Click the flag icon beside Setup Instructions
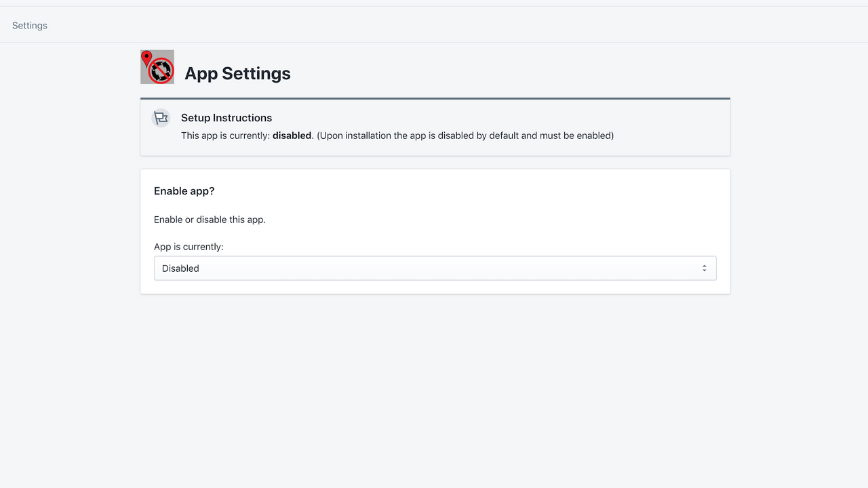 click(x=160, y=117)
